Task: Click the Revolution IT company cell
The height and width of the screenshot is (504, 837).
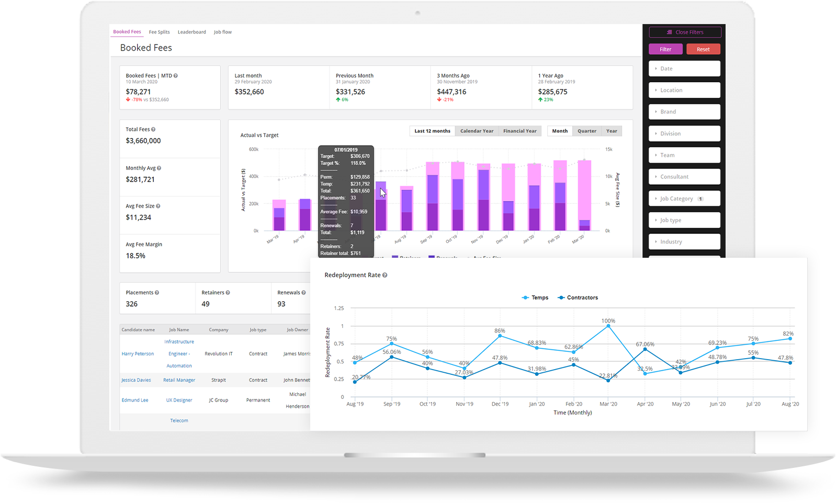Action: pyautogui.click(x=219, y=354)
